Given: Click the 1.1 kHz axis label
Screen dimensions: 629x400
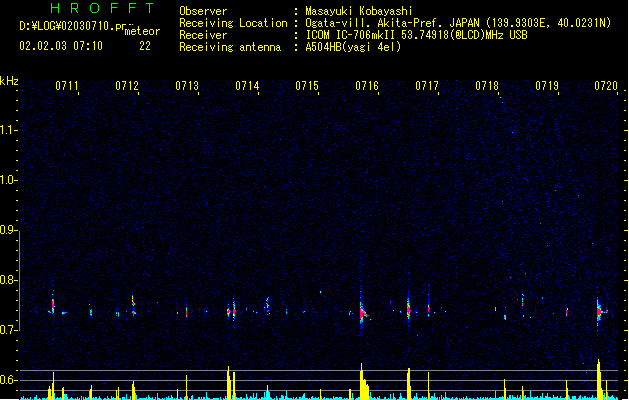Looking at the screenshot, I should click(x=8, y=130).
